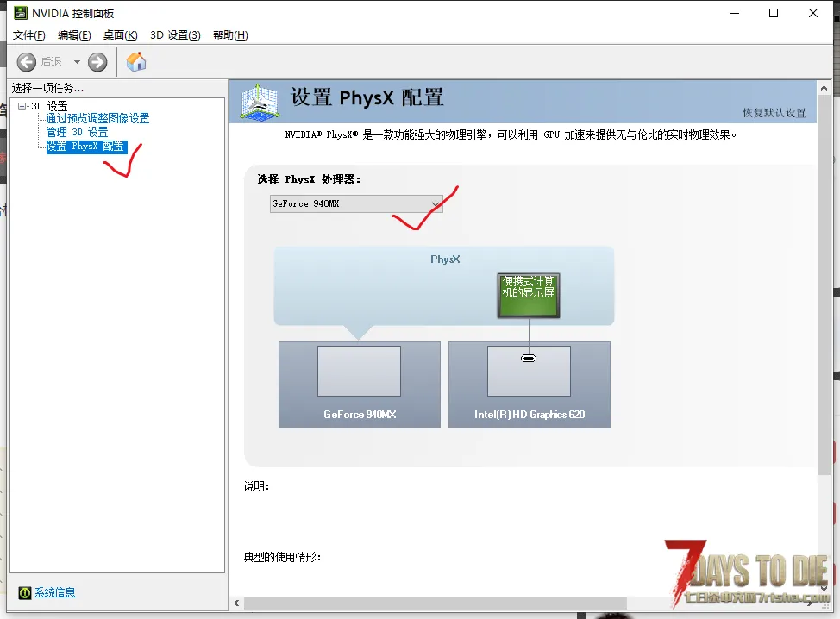Click the horizontal scrollbar at bottom

point(431,603)
